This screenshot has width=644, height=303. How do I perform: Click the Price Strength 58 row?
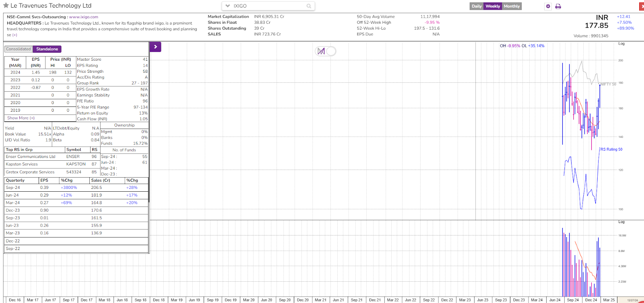112,72
